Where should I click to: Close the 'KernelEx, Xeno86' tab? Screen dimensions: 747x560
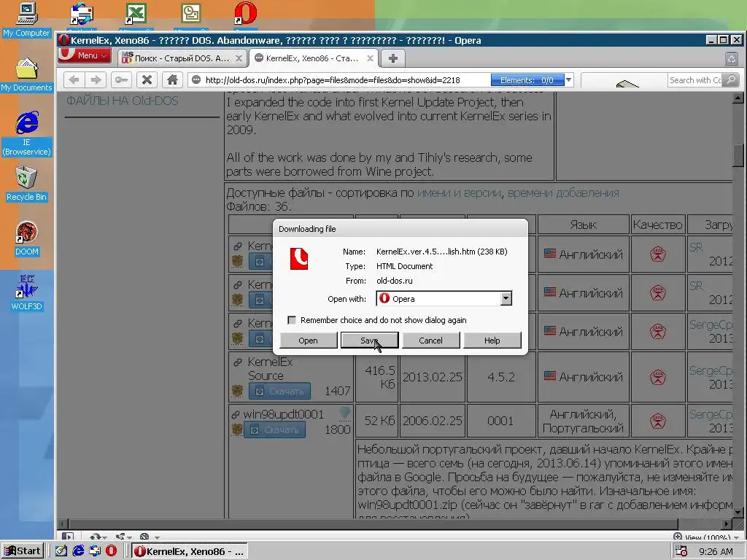[x=370, y=58]
